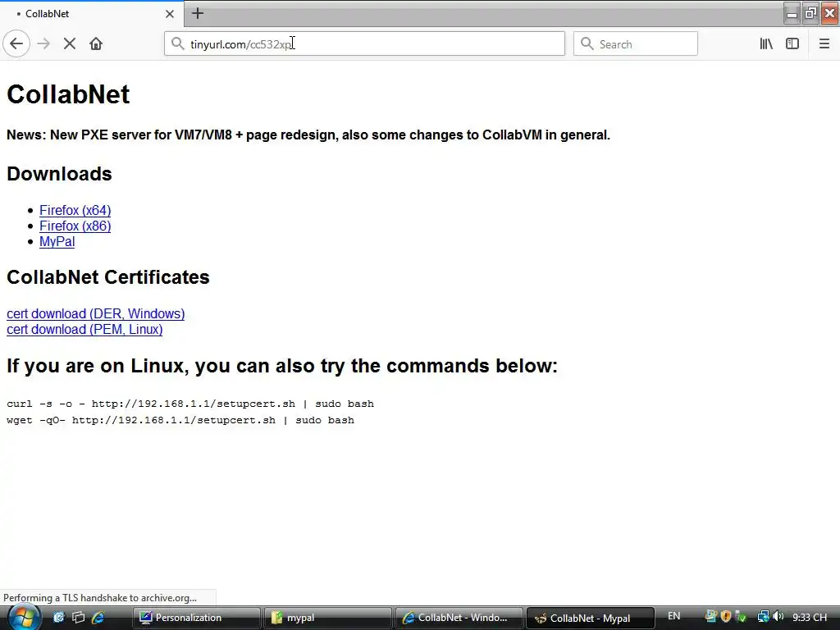Toggle the sidebar view icon
The width and height of the screenshot is (840, 630).
point(792,44)
